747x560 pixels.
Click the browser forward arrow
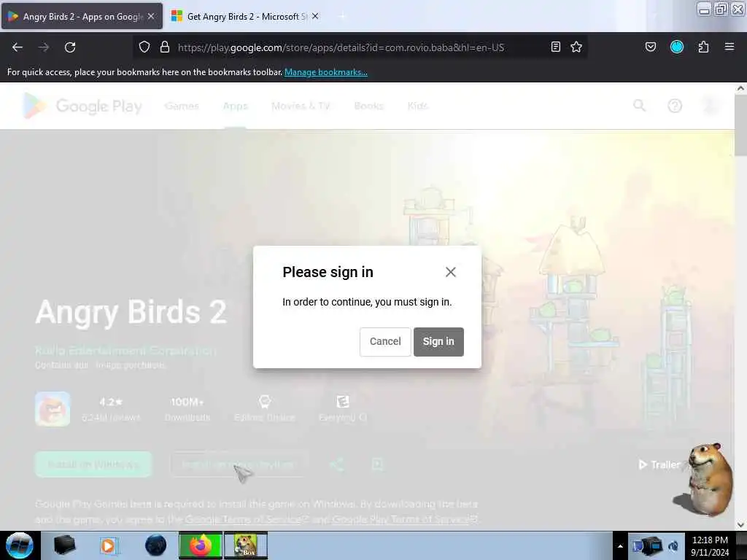44,47
